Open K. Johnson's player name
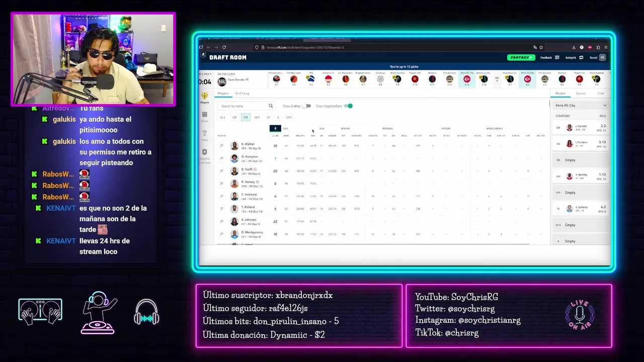Image resolution: width=644 pixels, height=362 pixels. click(x=249, y=220)
